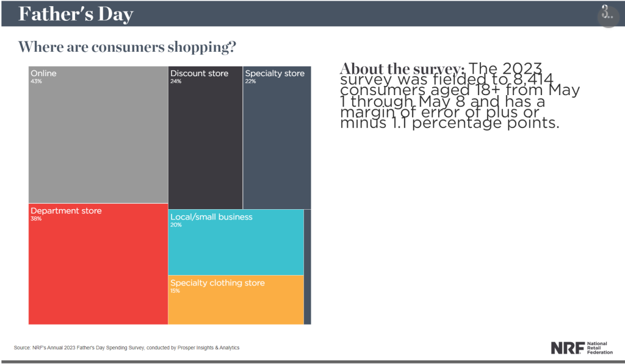
Task: Click the narrow unlabeled slate treemap strip
Action: [308, 267]
